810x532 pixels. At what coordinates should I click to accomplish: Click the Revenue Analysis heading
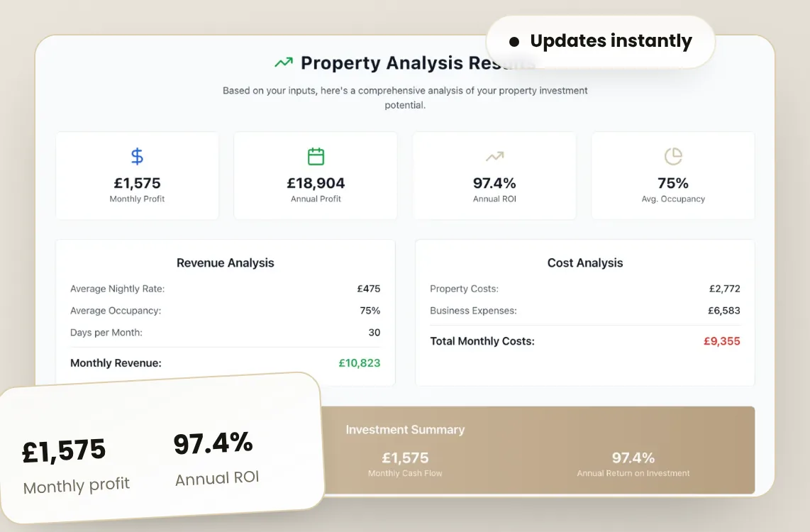(226, 262)
